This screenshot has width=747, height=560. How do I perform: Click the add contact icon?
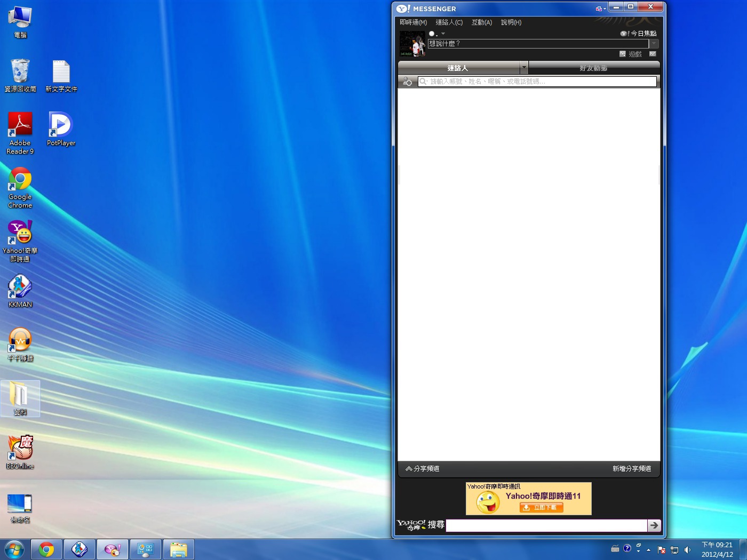408,82
